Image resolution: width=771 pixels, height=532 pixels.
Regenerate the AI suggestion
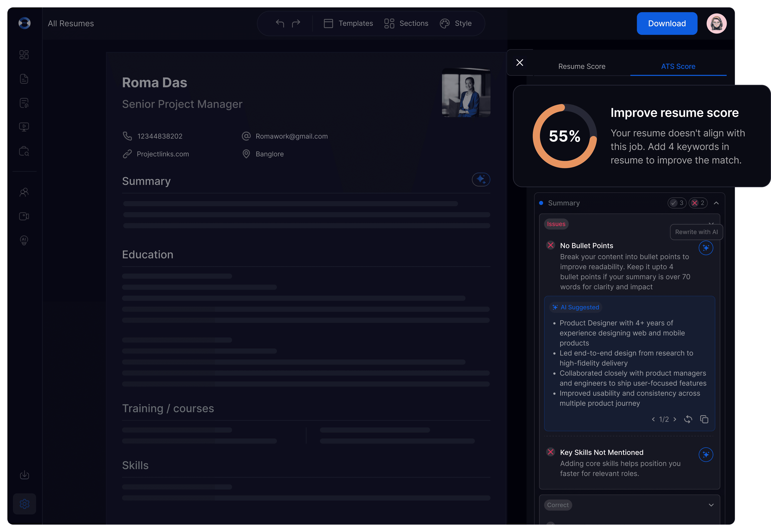point(688,419)
